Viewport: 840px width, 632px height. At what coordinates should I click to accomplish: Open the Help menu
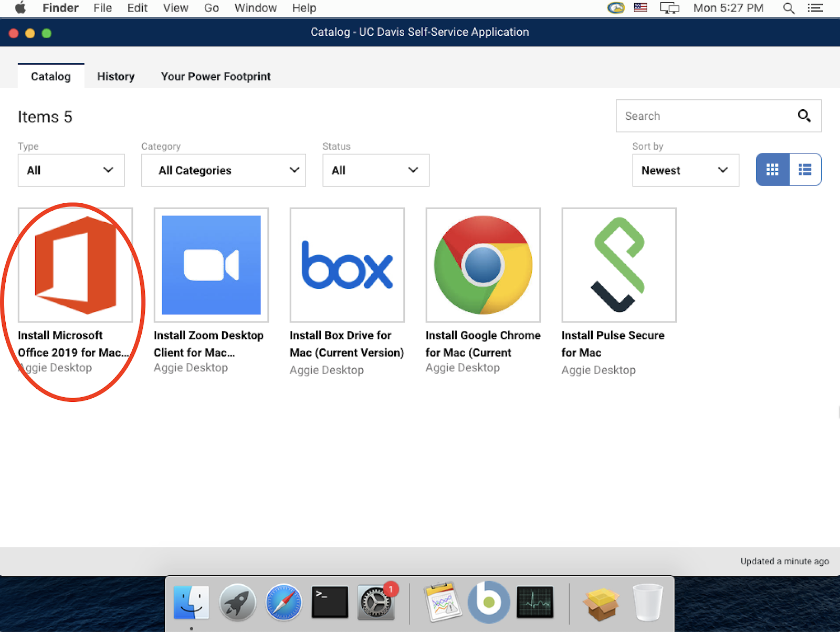[x=304, y=8]
